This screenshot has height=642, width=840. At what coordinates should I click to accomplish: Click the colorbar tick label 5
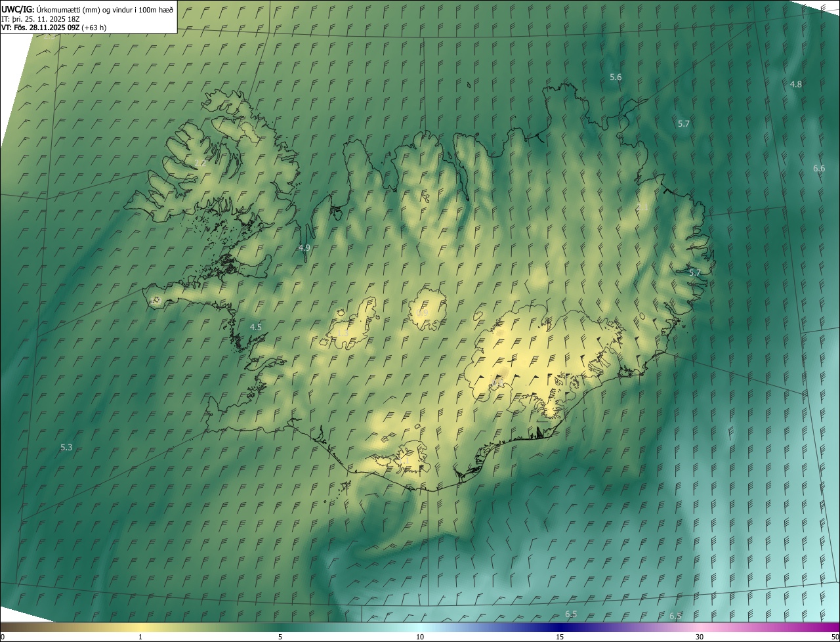pos(280,637)
